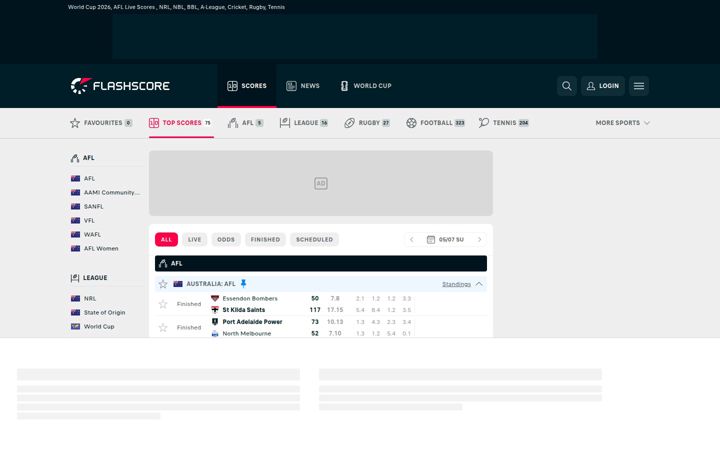
Task: Go to the next day arrow
Action: (x=479, y=240)
